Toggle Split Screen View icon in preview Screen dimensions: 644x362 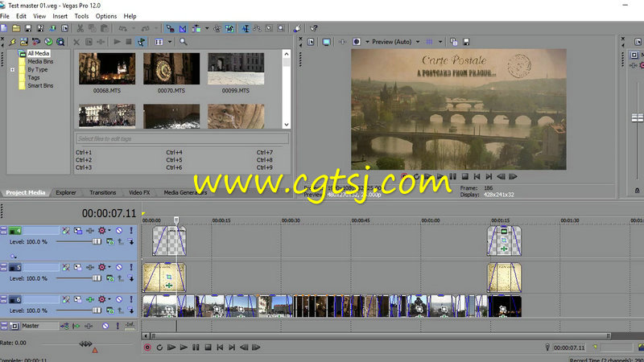click(357, 42)
